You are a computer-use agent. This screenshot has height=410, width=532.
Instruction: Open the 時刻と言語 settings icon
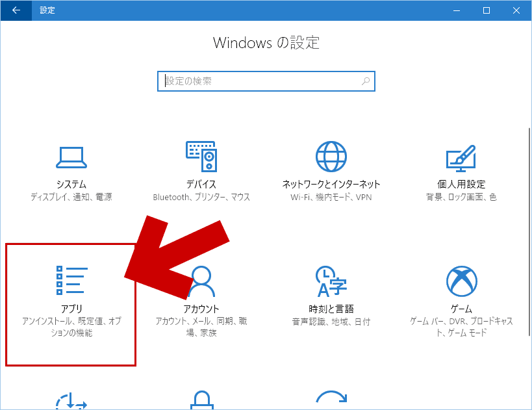click(333, 279)
